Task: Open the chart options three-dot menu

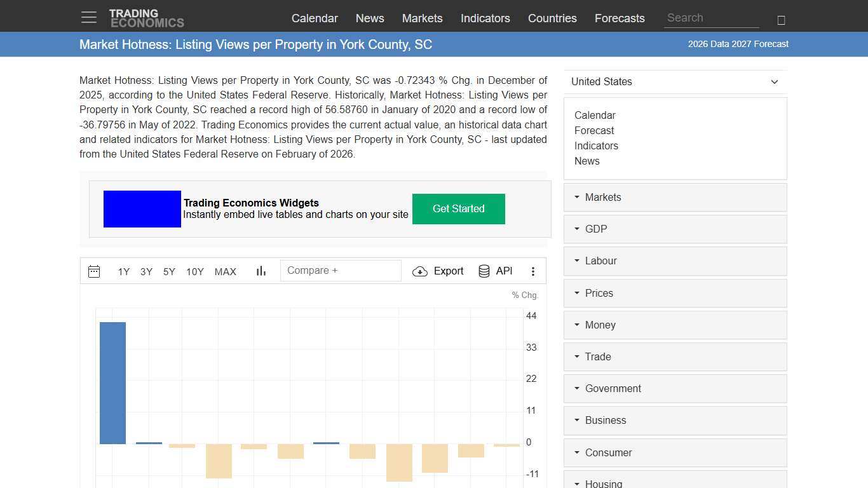Action: point(533,271)
